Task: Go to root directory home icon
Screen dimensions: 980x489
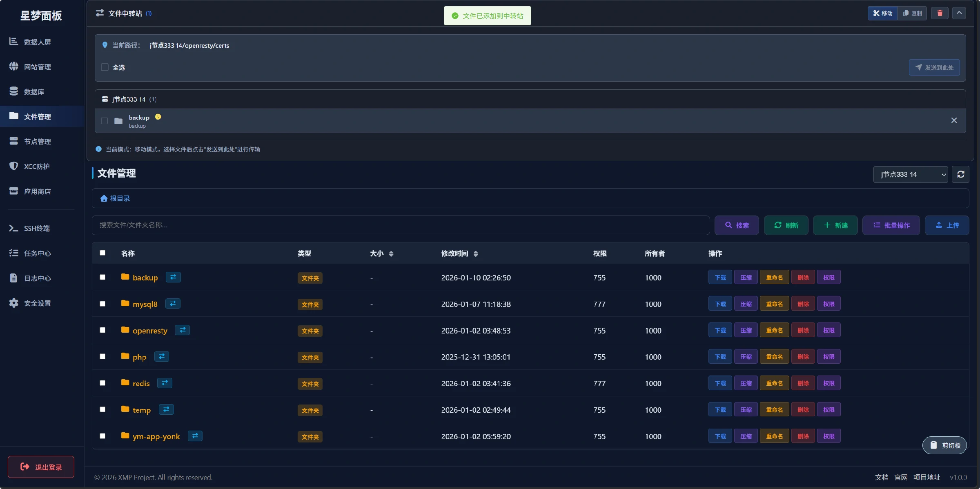Action: click(x=104, y=198)
